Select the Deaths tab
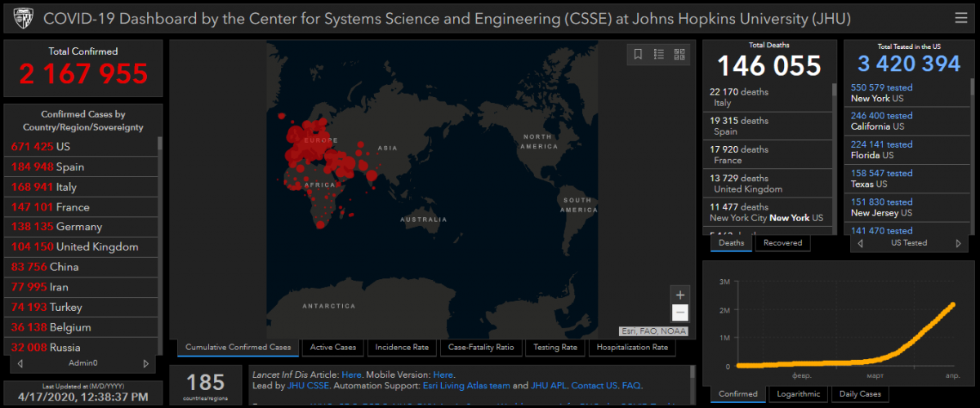Image resolution: width=980 pixels, height=408 pixels. 731,242
